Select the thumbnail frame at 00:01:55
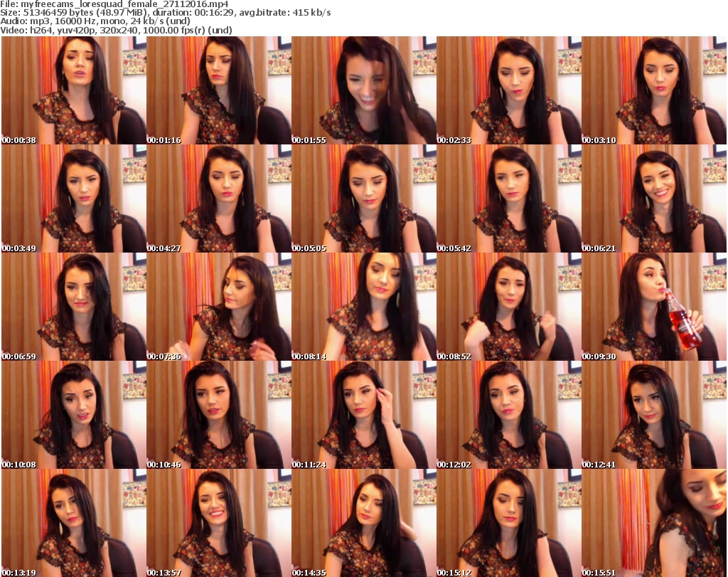 pyautogui.click(x=364, y=90)
